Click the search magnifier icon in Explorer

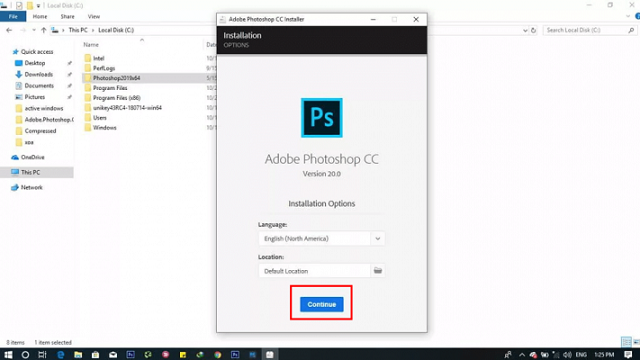pyautogui.click(x=631, y=30)
